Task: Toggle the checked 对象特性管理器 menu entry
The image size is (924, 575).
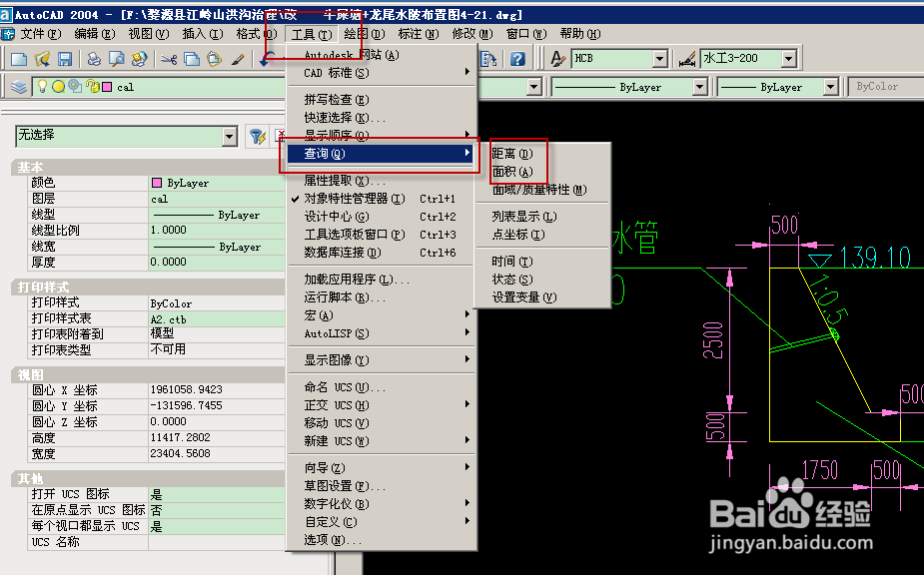Action: [x=355, y=199]
